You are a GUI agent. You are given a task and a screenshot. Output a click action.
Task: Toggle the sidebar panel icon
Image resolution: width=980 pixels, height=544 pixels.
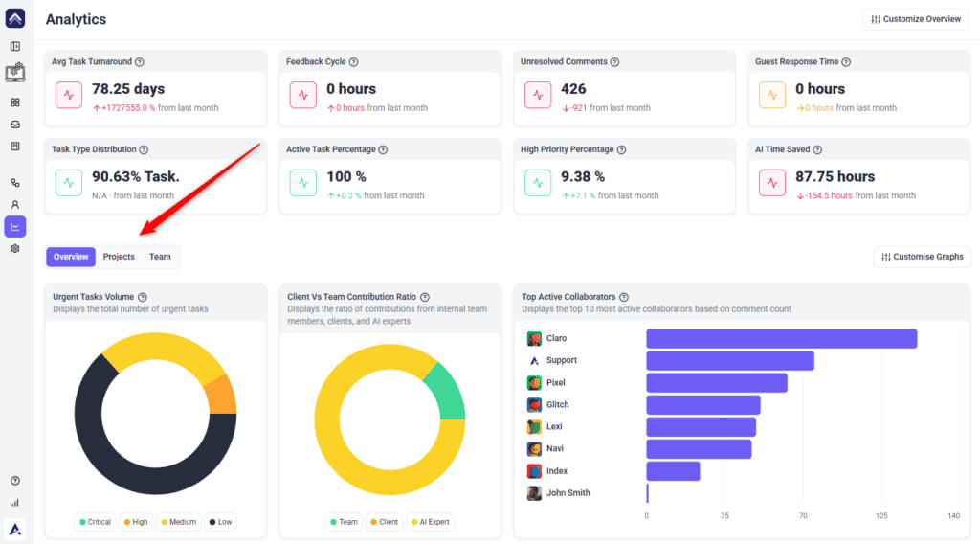point(15,46)
